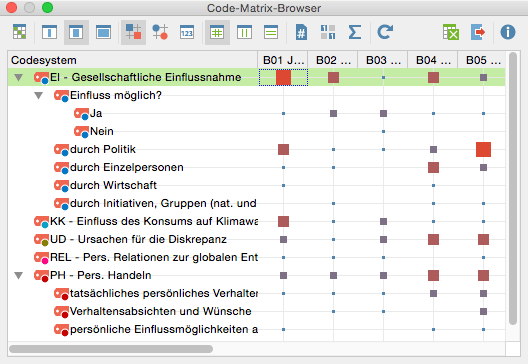The width and height of the screenshot is (528, 364).
Task: Select short document names column view
Action: (x=49, y=32)
